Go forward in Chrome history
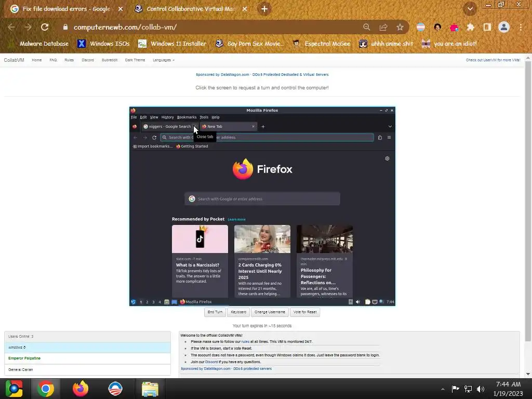This screenshot has width=532, height=399. pyautogui.click(x=28, y=27)
